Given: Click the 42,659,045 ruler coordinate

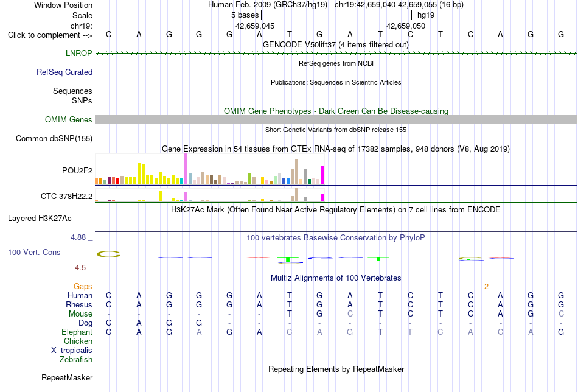Looking at the screenshot, I should 255,26.
